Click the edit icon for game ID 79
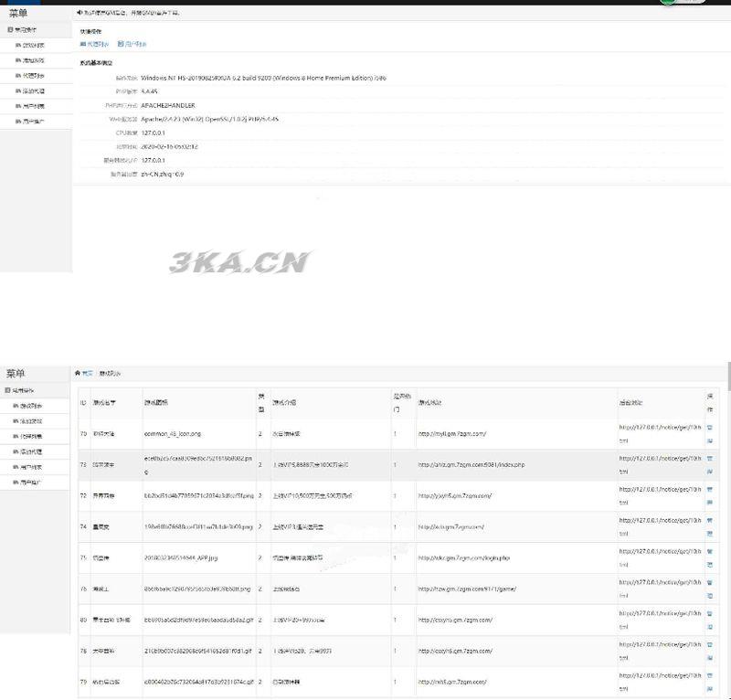 click(x=710, y=690)
